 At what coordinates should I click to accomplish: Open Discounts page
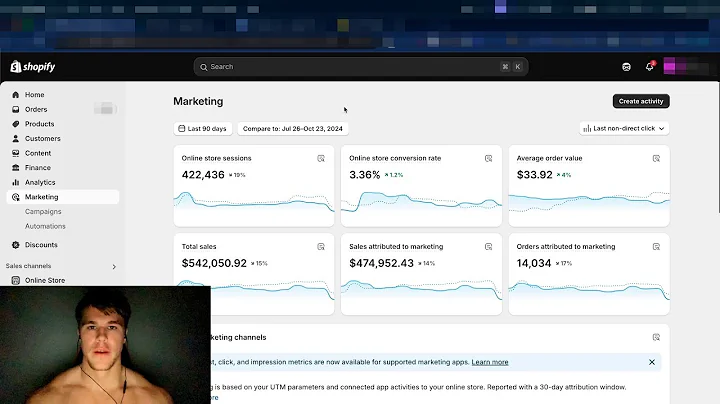[x=41, y=245]
